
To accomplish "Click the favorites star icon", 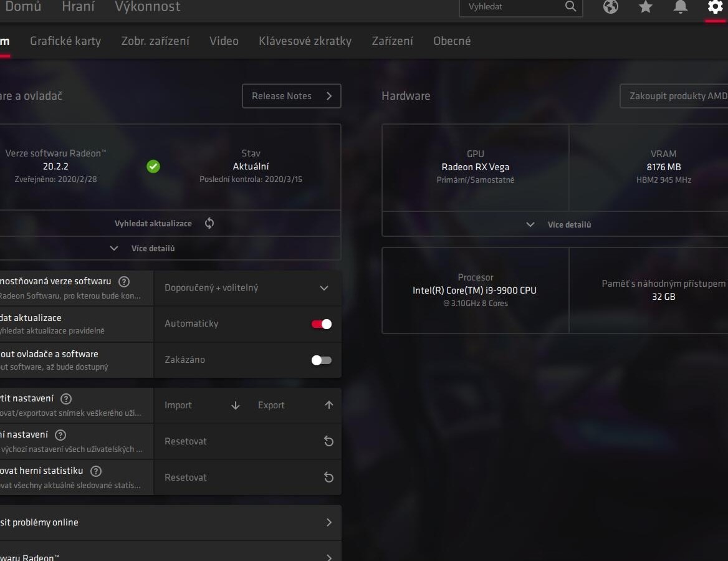I will click(645, 6).
